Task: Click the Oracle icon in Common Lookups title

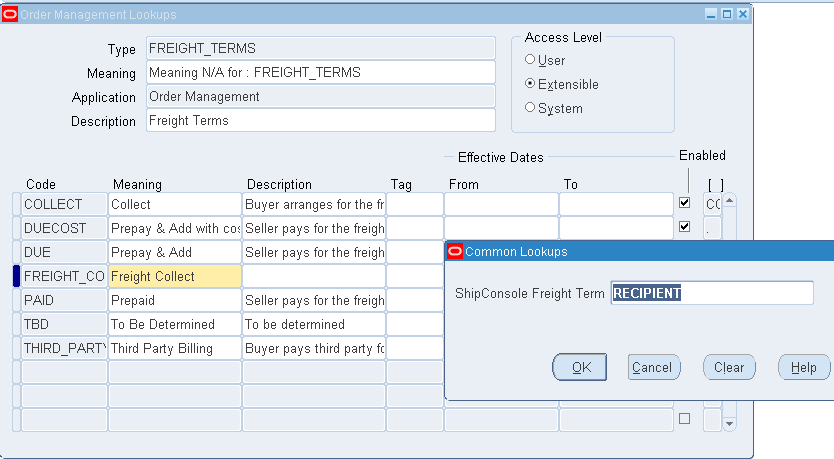Action: pos(455,251)
